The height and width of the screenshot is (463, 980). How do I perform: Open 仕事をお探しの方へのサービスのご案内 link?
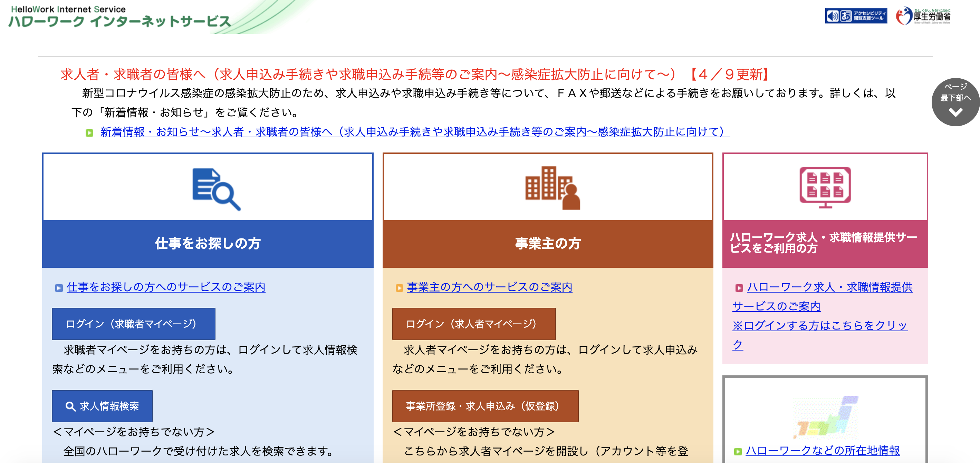pyautogui.click(x=166, y=287)
